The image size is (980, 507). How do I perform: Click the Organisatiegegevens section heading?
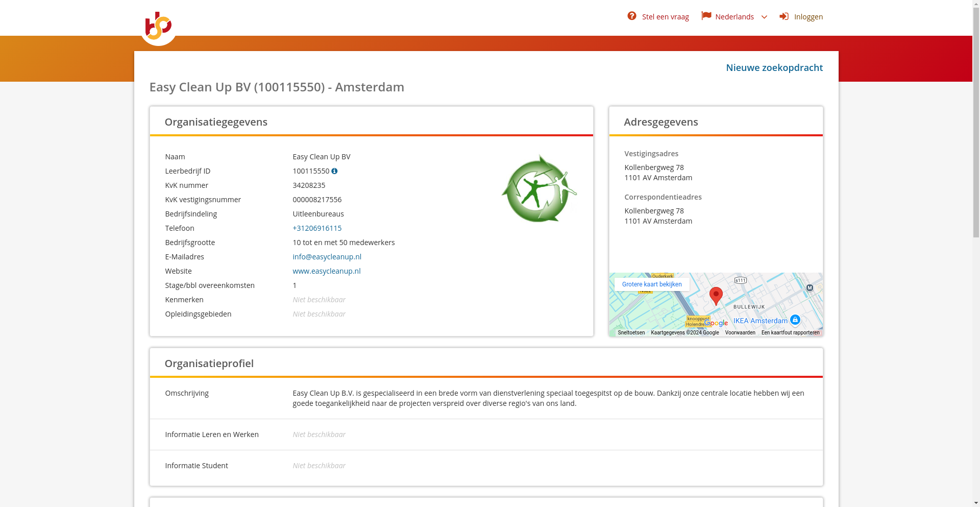216,122
